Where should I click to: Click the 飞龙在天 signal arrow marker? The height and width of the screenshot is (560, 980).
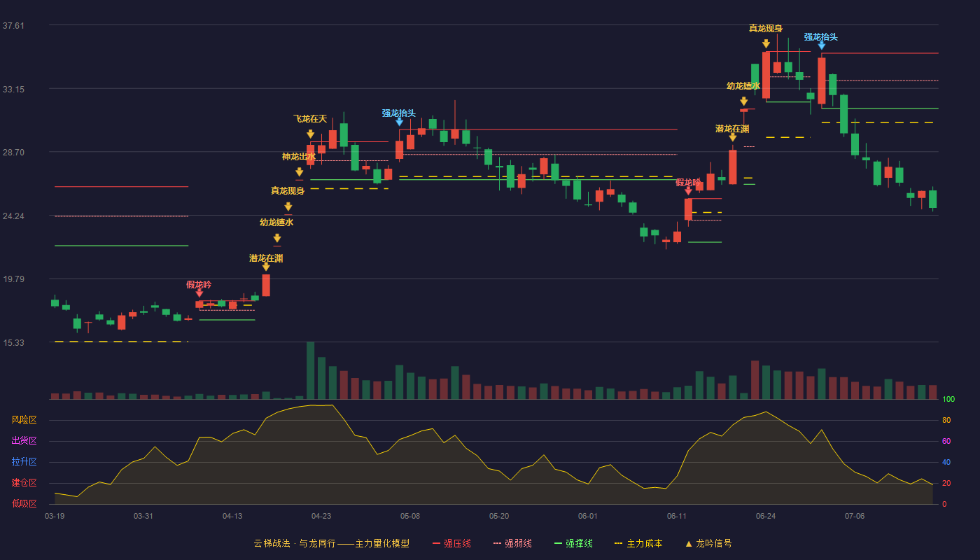(x=310, y=134)
